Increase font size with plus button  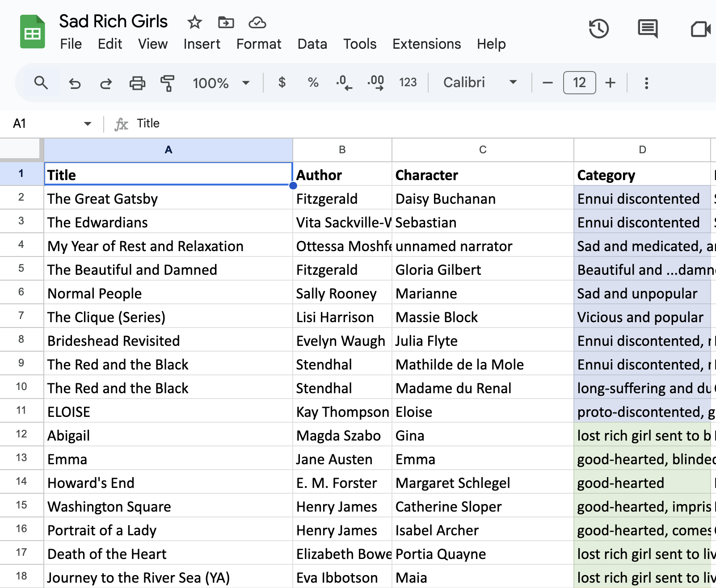pyautogui.click(x=610, y=83)
